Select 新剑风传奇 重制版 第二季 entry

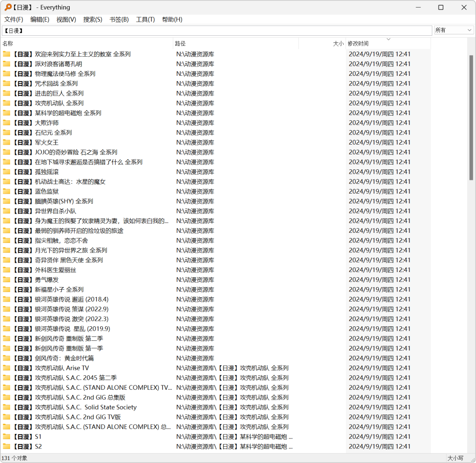(x=58, y=339)
